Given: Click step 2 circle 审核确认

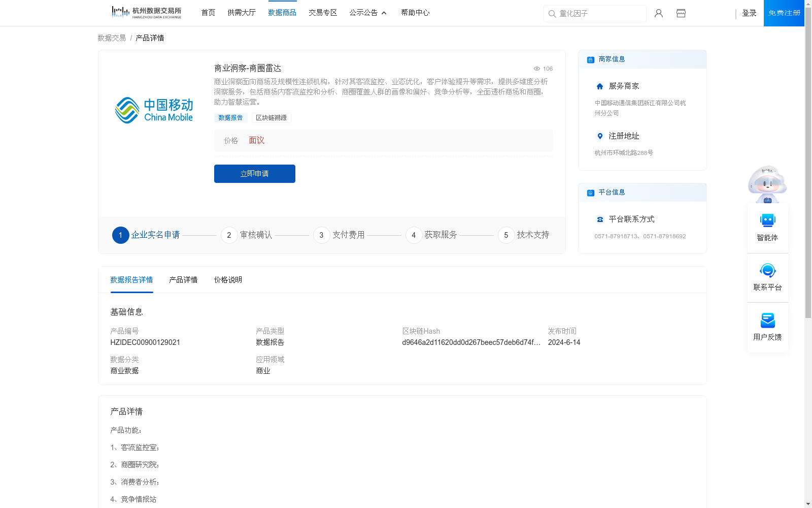Looking at the screenshot, I should (x=229, y=235).
